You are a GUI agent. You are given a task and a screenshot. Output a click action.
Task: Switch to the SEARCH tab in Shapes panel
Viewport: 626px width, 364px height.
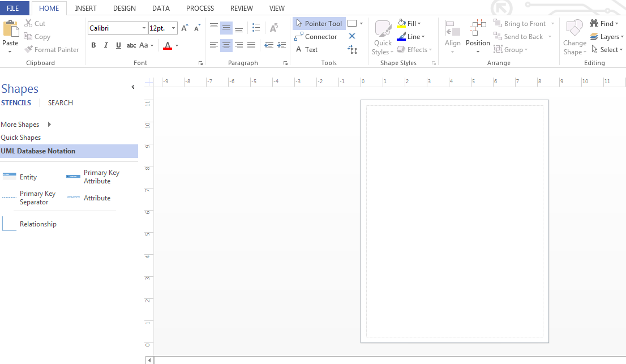coord(60,102)
